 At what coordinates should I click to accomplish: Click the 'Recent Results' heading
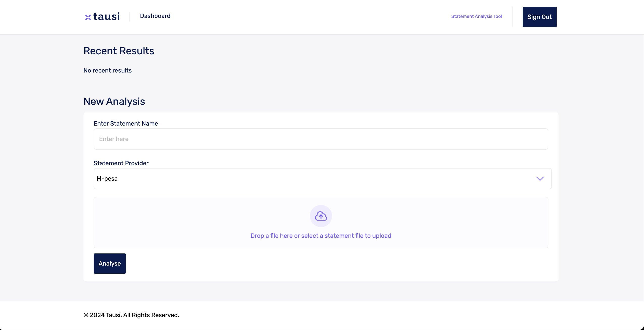[119, 51]
